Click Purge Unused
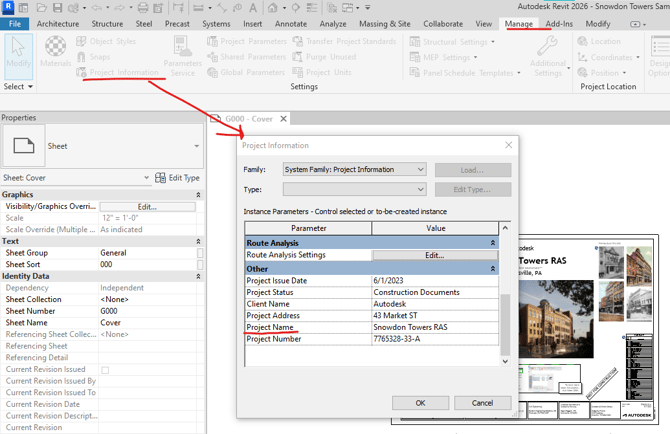This screenshot has width=670, height=434. [324, 57]
